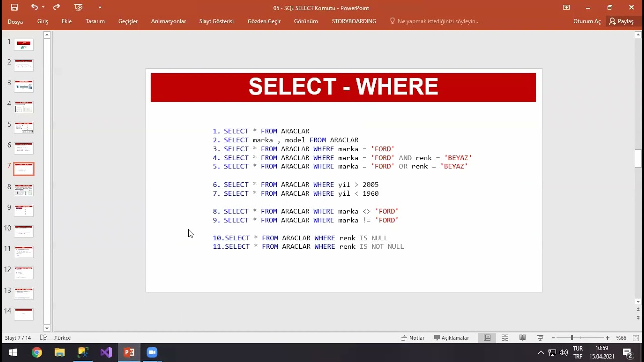
Task: Open the STORYBOARDING tab
Action: tap(354, 21)
